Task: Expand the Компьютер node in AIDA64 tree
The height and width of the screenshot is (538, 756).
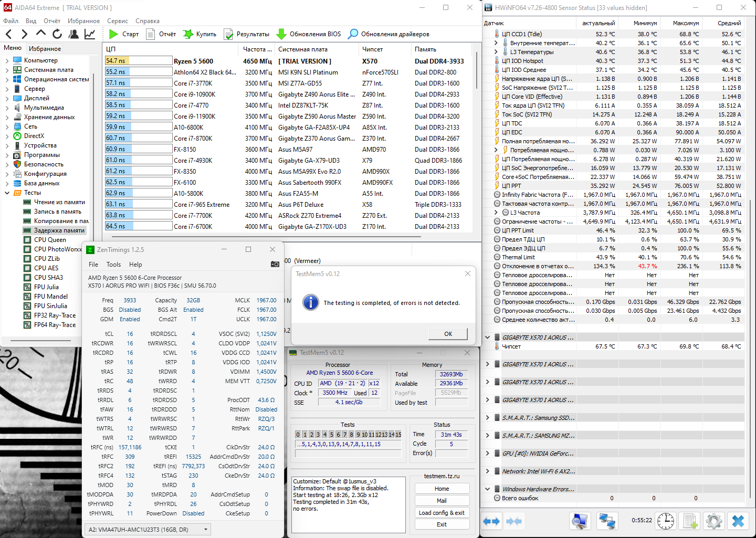Action: point(7,60)
